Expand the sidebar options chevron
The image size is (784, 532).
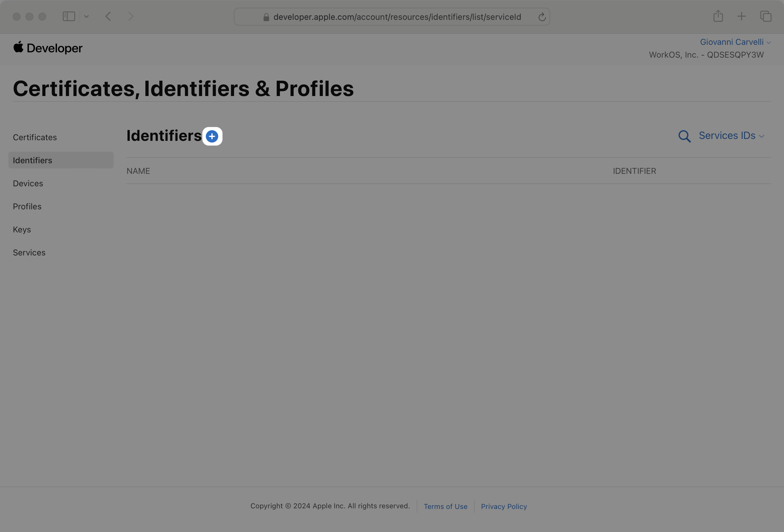pos(86,16)
